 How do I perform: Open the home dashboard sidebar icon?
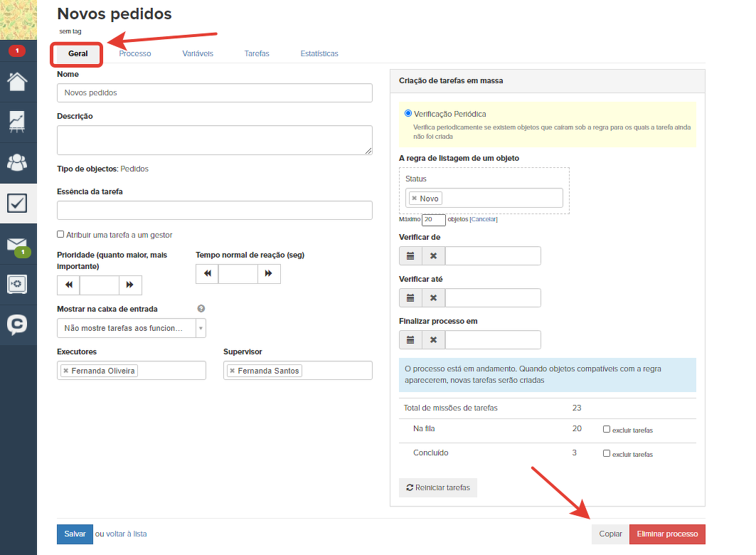click(x=17, y=81)
